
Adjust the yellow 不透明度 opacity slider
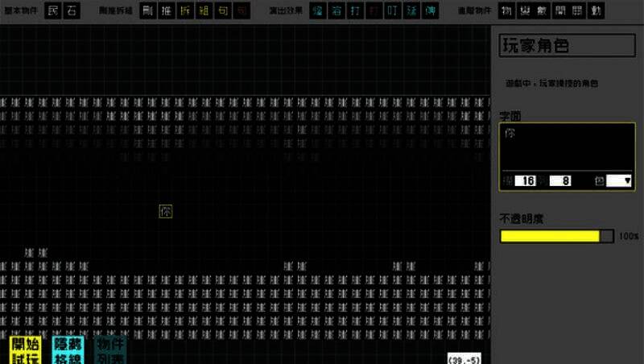(556, 236)
